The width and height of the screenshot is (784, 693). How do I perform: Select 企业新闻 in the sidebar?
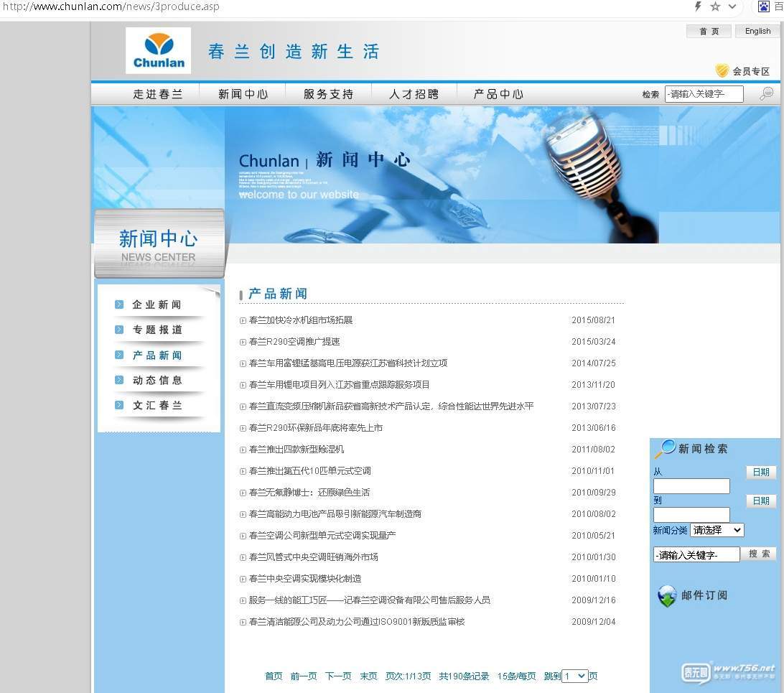(x=157, y=304)
